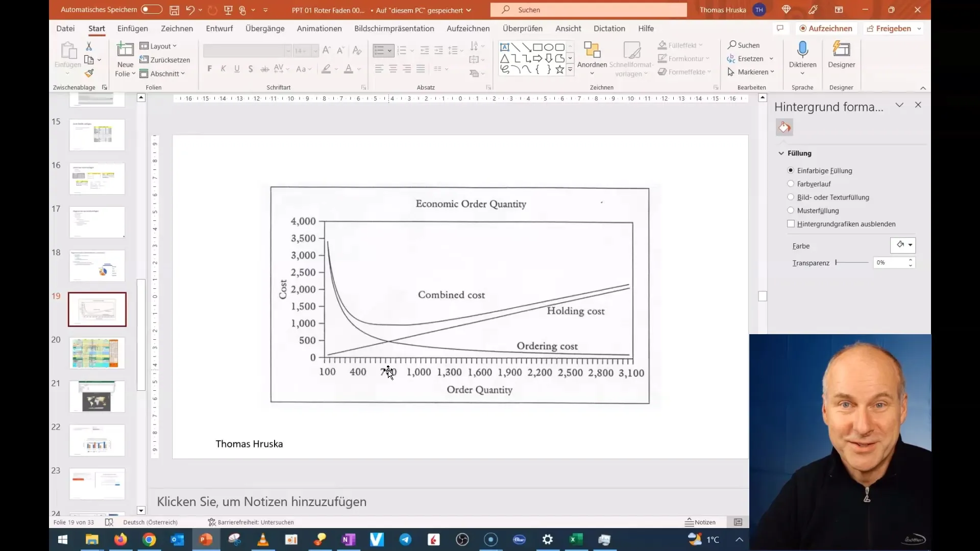Select slide 20 thumbnail
Viewport: 980px width, 551px height.
(97, 353)
